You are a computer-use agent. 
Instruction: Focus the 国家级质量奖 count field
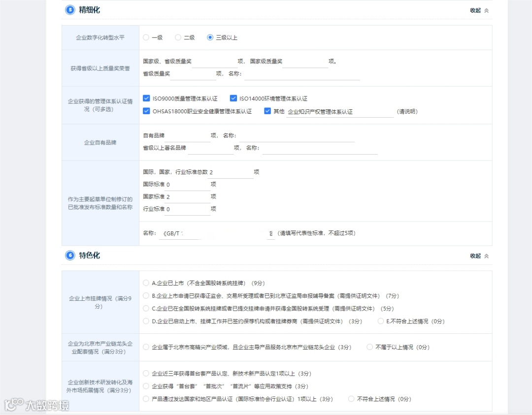pyautogui.click(x=305, y=62)
